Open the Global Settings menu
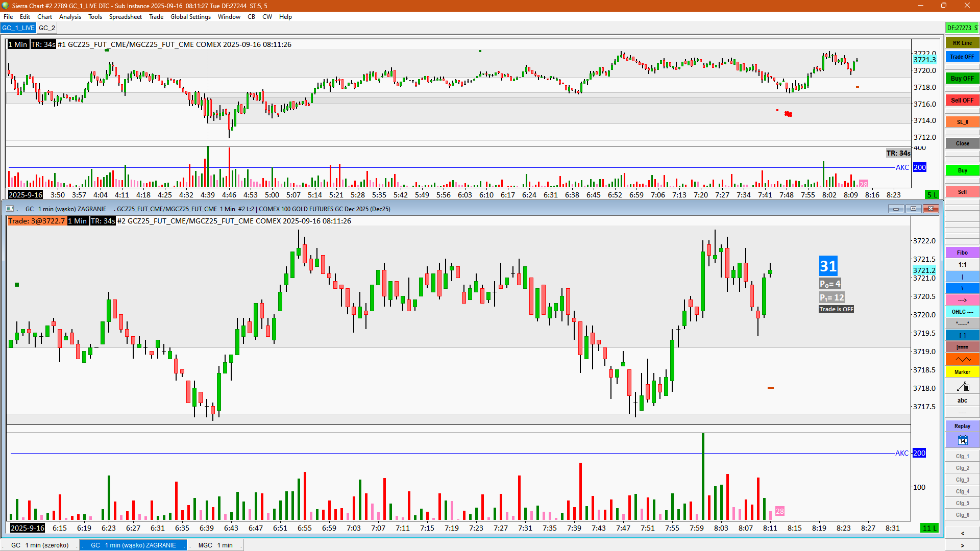Image resolution: width=980 pixels, height=551 pixels. [x=190, y=17]
